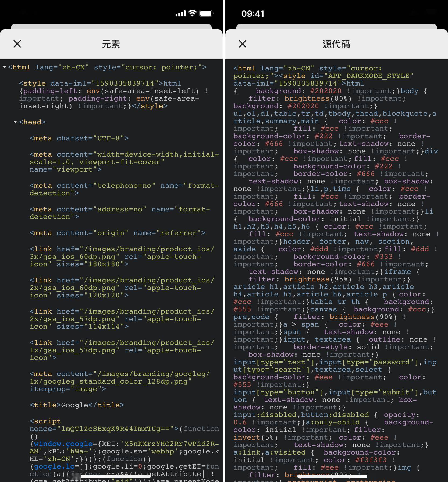Click the 09:41 clock in status bar
Screen dimensions: 448x482
253,13
